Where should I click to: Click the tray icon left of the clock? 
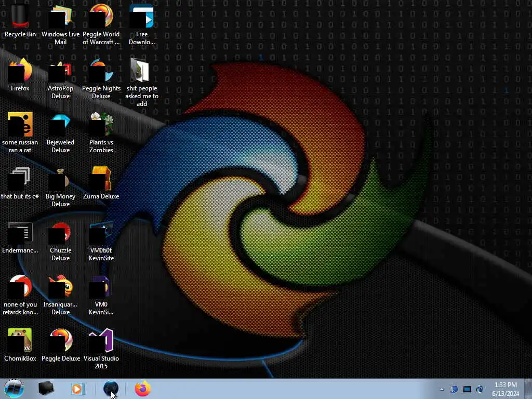click(480, 389)
